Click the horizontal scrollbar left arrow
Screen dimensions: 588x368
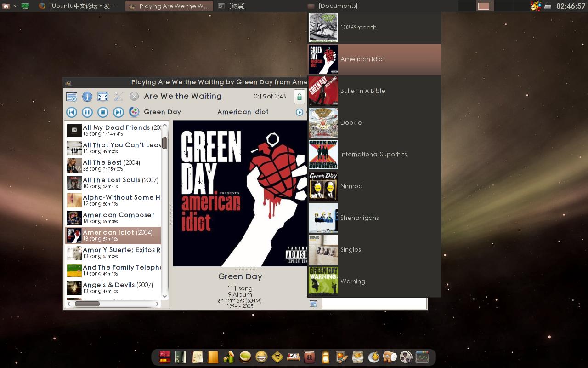(69, 304)
